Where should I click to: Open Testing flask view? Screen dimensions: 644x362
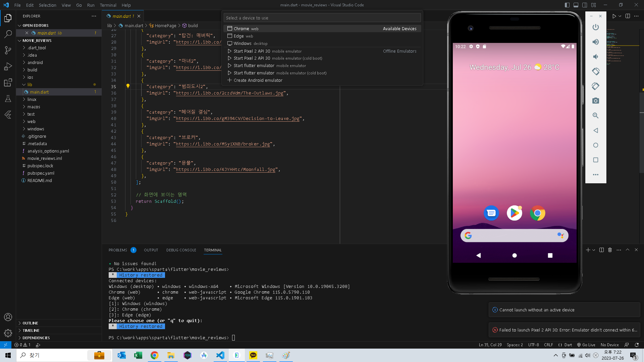[8, 99]
